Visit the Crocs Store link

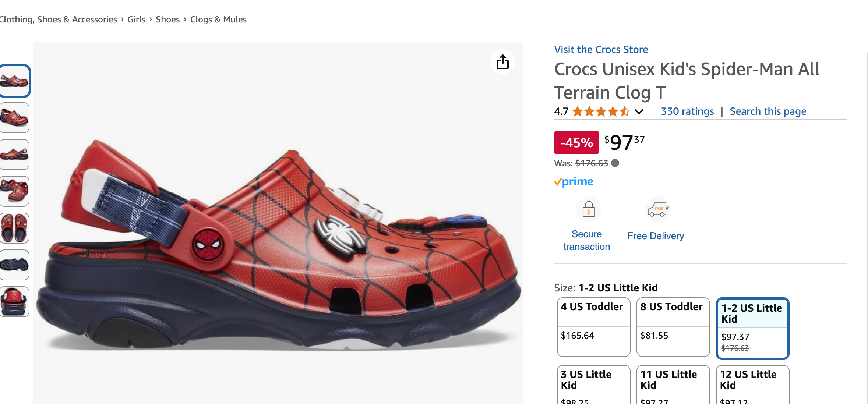click(x=601, y=50)
